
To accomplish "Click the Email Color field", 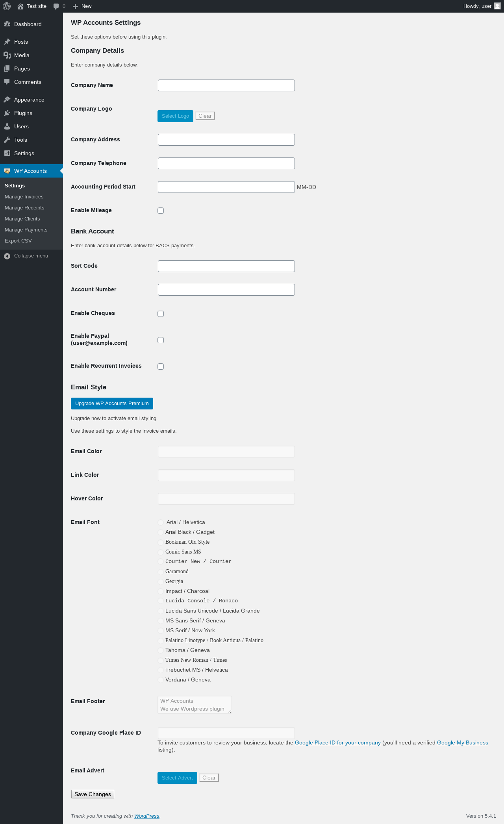I will click(226, 452).
